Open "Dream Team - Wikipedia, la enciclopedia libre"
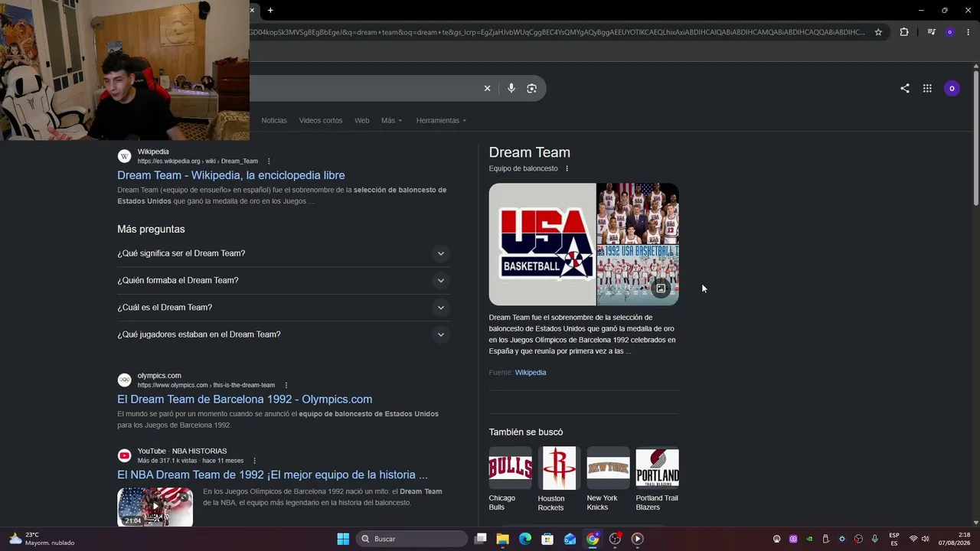This screenshot has width=980, height=551. coord(231,175)
